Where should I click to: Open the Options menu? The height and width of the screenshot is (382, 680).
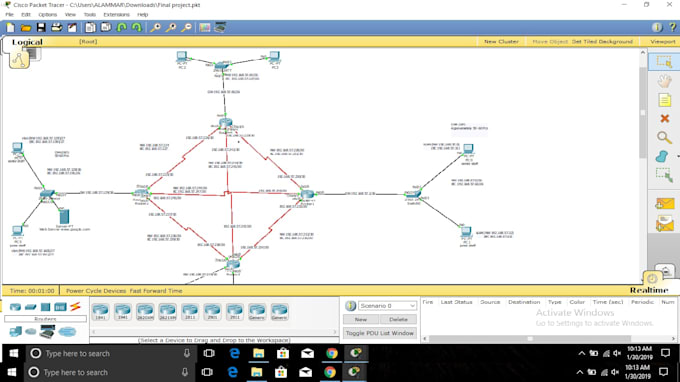pyautogui.click(x=48, y=15)
